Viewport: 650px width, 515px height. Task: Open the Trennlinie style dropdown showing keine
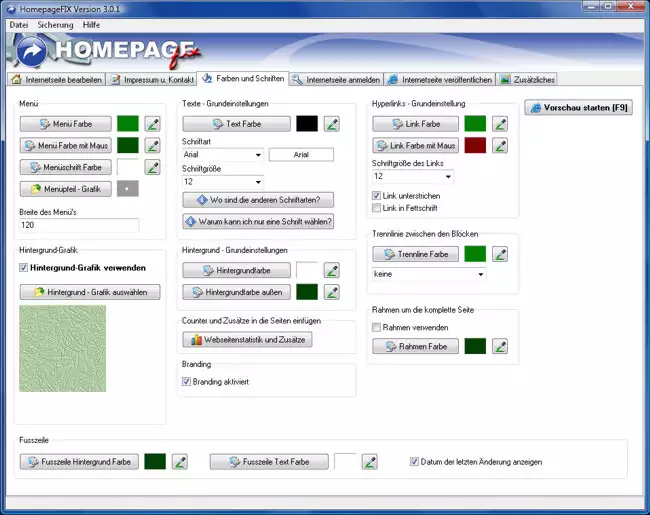click(x=429, y=274)
